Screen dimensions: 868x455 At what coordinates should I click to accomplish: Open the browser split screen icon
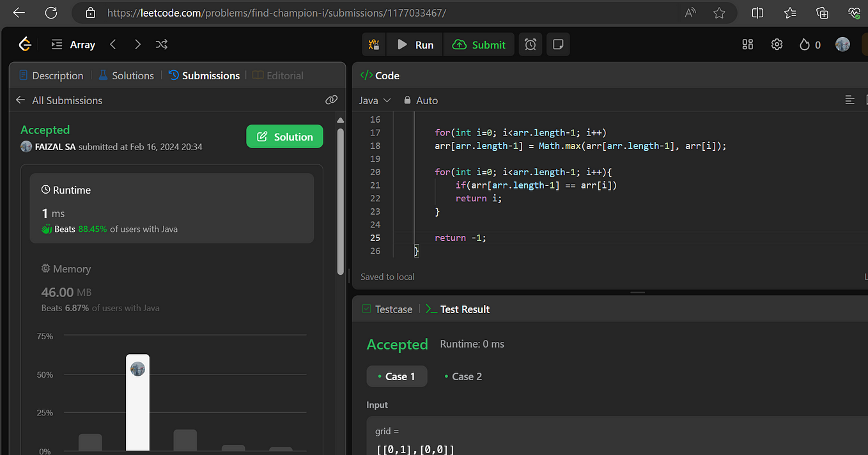point(757,13)
